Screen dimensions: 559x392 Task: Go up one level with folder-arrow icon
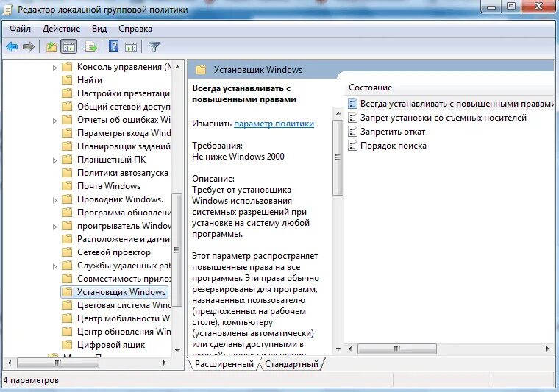tap(51, 46)
